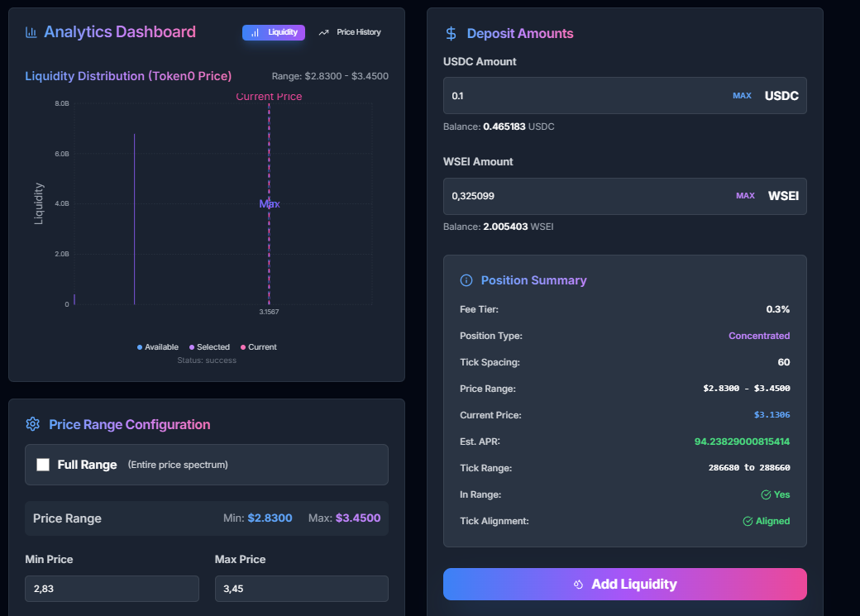Click the checkmark icon next to In Range Yes
The height and width of the screenshot is (616, 860).
click(767, 494)
